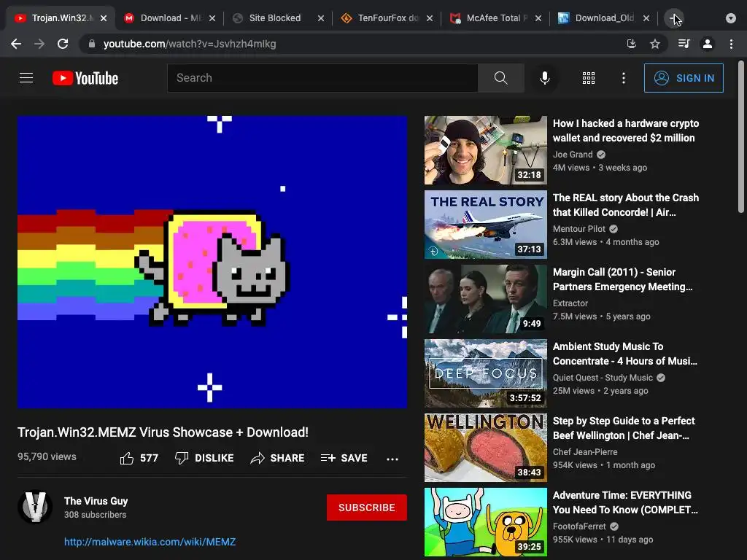Switch to the Download - ME tab
Viewport: 747px width, 560px height.
(x=171, y=18)
